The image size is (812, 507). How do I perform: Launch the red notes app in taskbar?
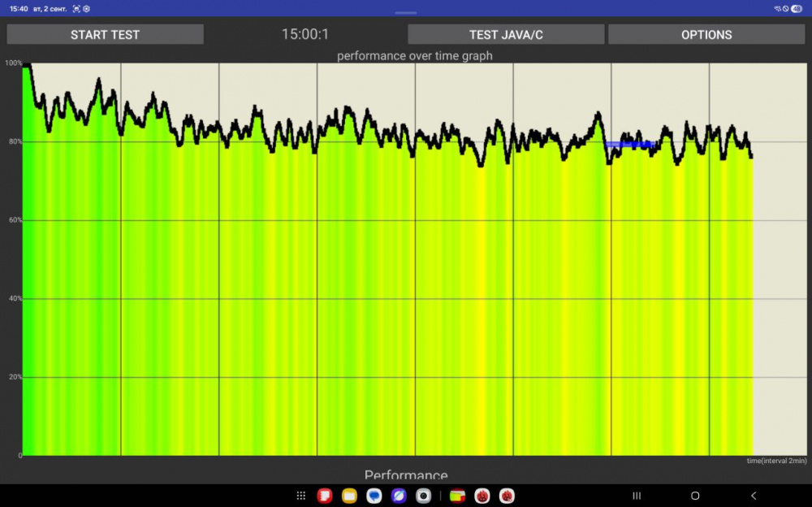(325, 496)
